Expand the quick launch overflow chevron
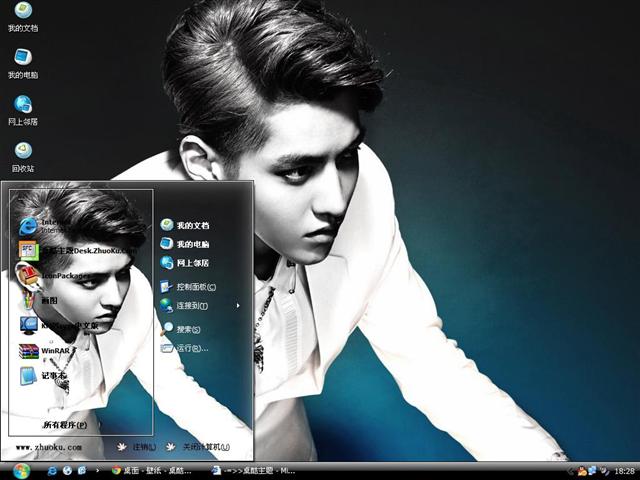 pyautogui.click(x=97, y=470)
